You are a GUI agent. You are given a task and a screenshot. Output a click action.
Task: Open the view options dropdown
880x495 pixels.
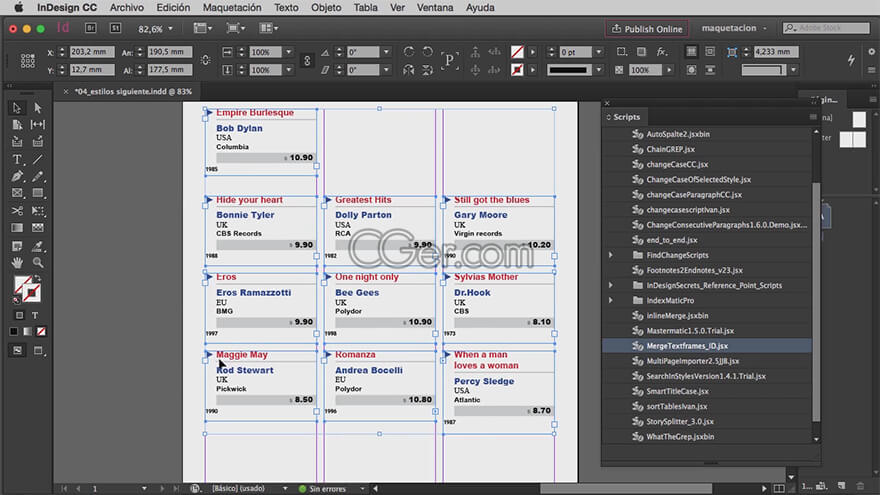click(203, 28)
